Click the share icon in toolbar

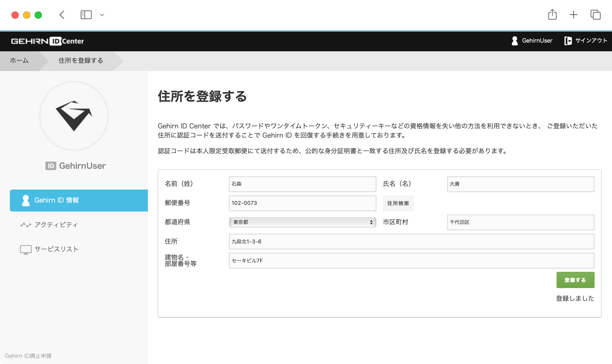tap(552, 14)
